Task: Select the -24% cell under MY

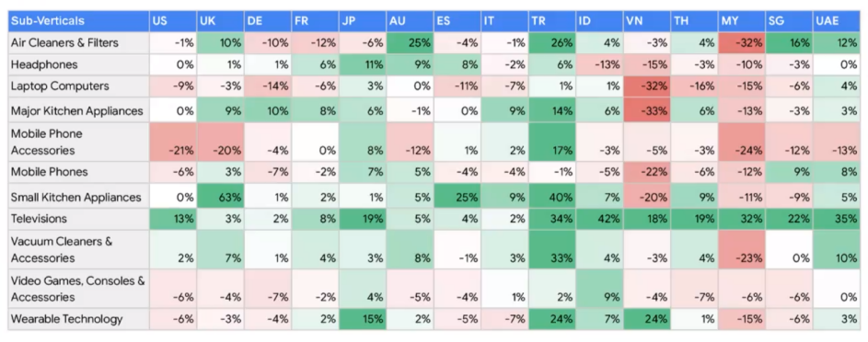Action: [742, 142]
